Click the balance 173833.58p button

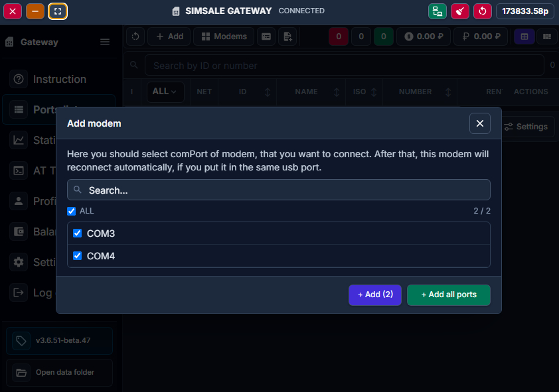pyautogui.click(x=525, y=11)
